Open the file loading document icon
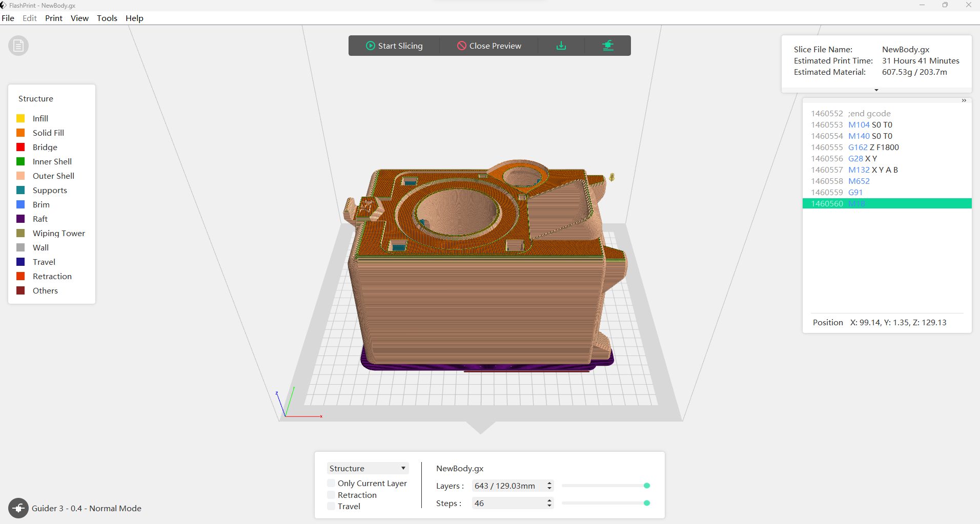 pos(18,46)
